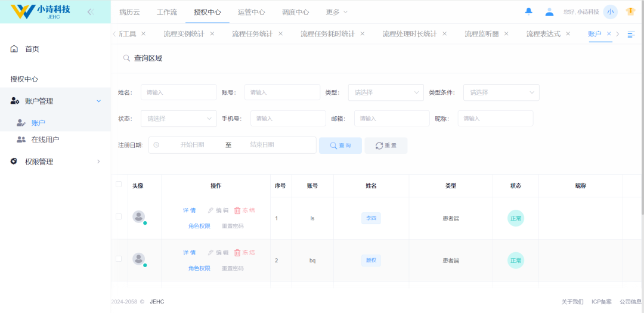Click the user profile icon in header
This screenshot has width=644, height=313.
549,12
